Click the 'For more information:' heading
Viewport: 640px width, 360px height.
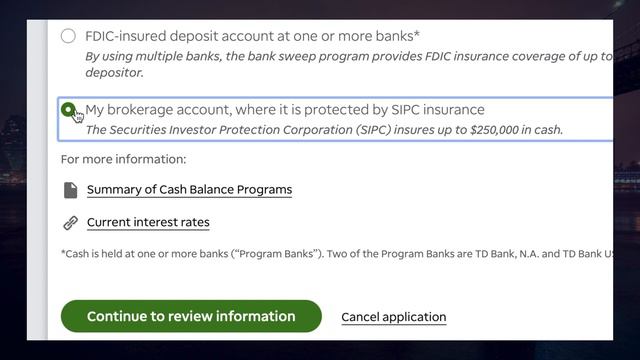[x=123, y=159]
